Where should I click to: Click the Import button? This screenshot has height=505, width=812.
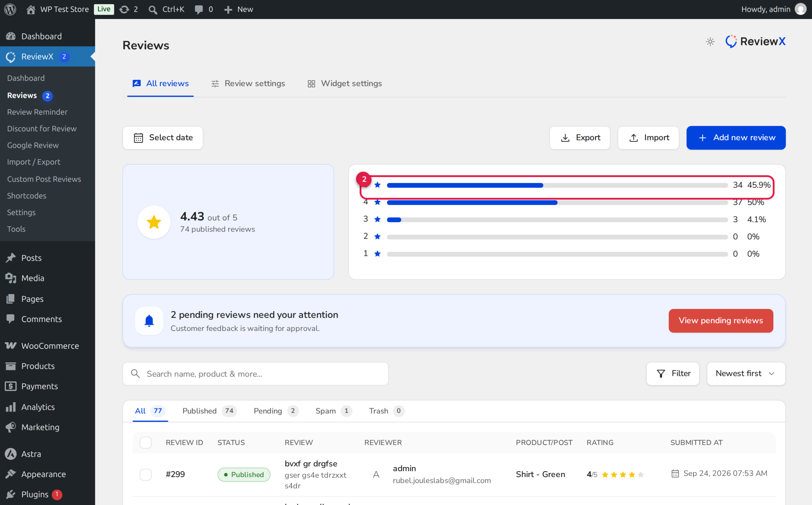click(648, 138)
